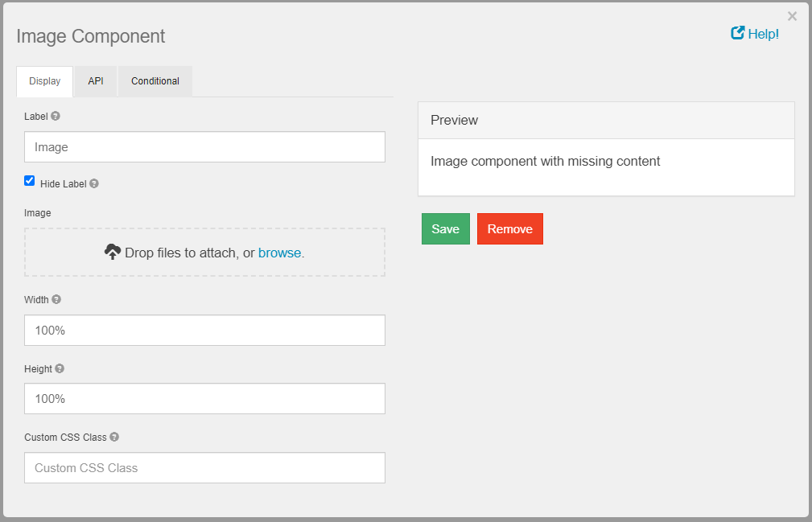Switch to the Display tab
812x522 pixels.
click(45, 81)
